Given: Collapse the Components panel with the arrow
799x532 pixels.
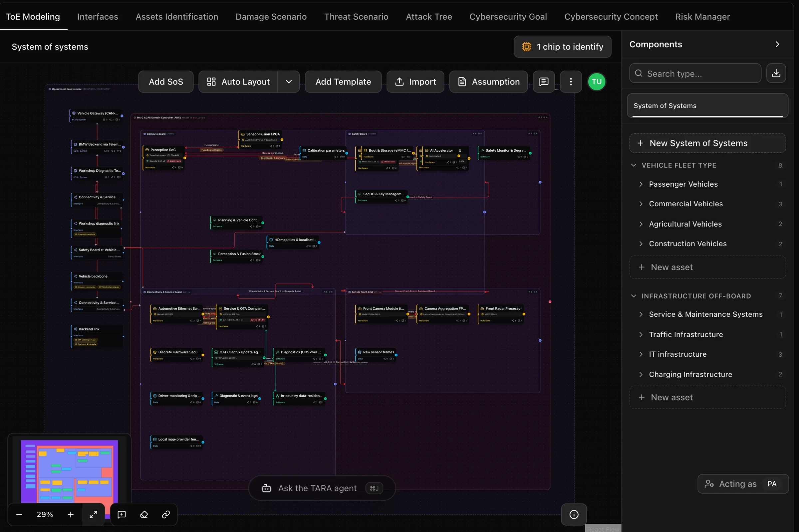Looking at the screenshot, I should [x=777, y=45].
